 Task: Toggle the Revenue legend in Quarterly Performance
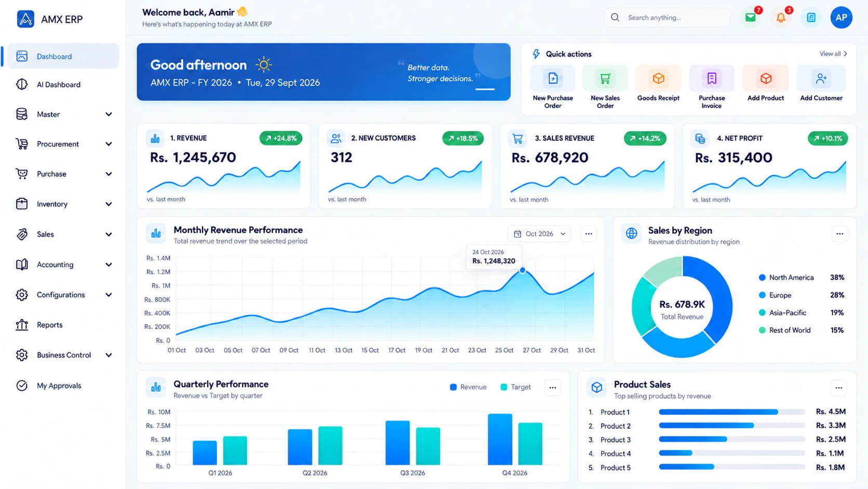click(x=468, y=387)
